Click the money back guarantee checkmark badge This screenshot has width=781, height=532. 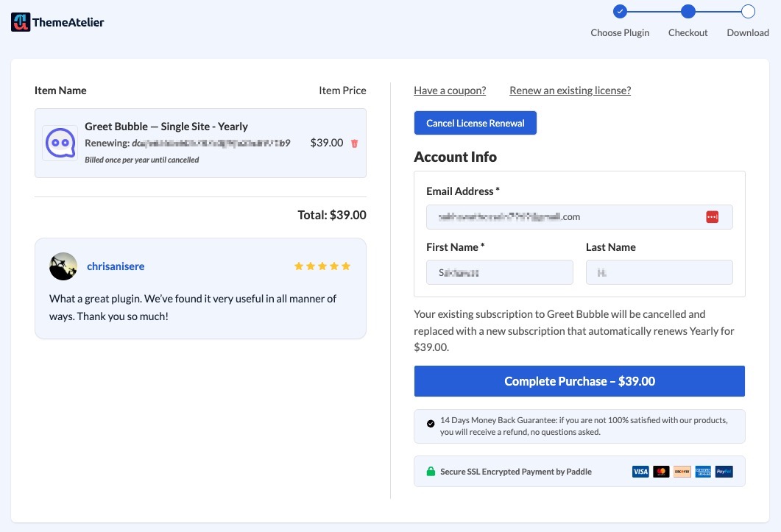tap(431, 424)
